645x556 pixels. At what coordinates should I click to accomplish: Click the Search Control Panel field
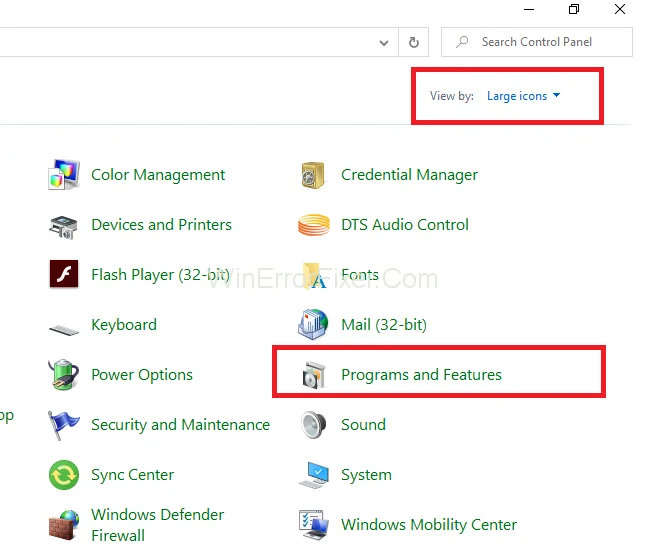537,42
